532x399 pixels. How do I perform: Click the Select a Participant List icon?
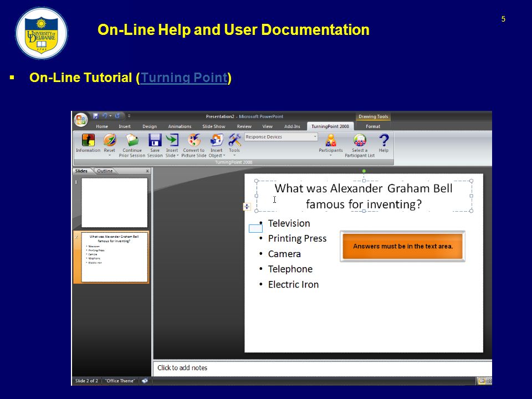tap(360, 140)
